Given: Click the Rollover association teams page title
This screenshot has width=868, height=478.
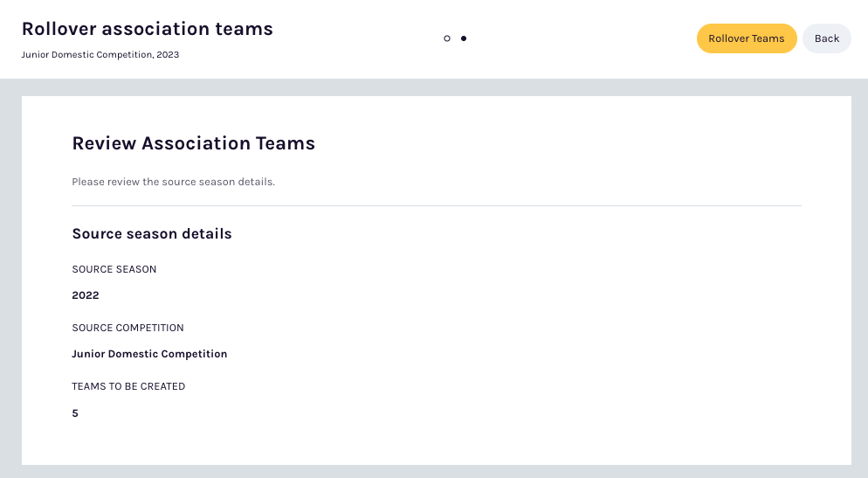Looking at the screenshot, I should [x=147, y=29].
